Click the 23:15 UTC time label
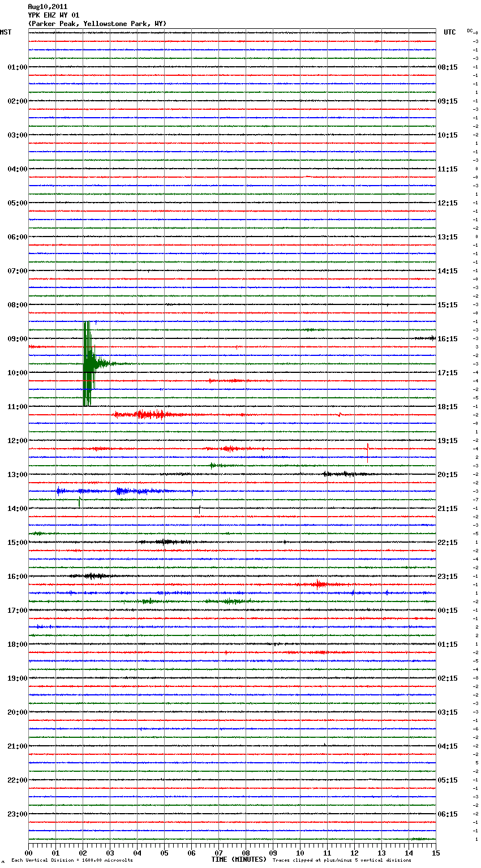Image resolution: width=481 pixels, height=868 pixels. pyautogui.click(x=448, y=577)
